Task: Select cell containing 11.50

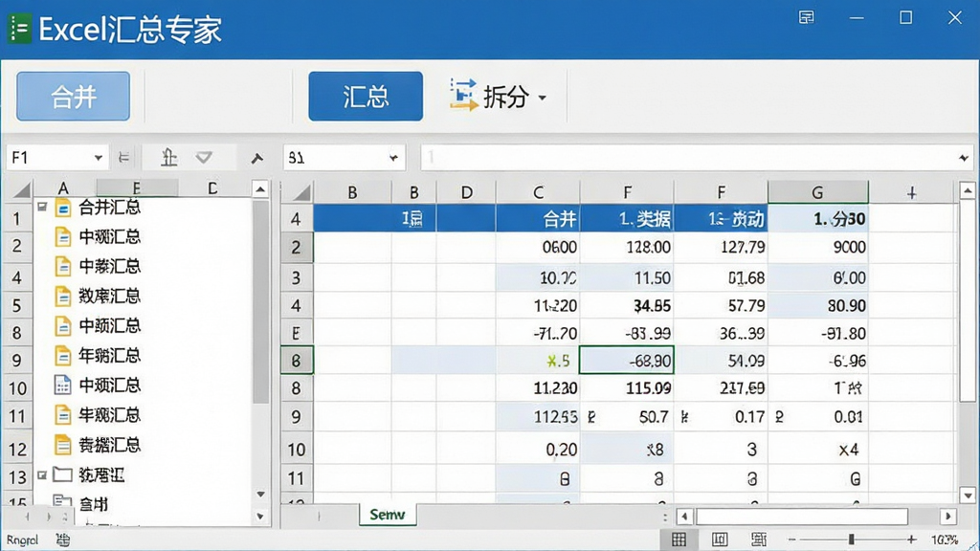Action: point(627,277)
